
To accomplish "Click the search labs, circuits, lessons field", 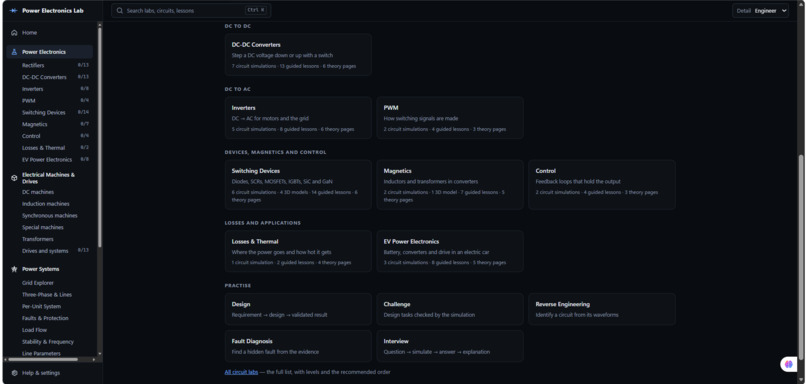I will pyautogui.click(x=191, y=10).
